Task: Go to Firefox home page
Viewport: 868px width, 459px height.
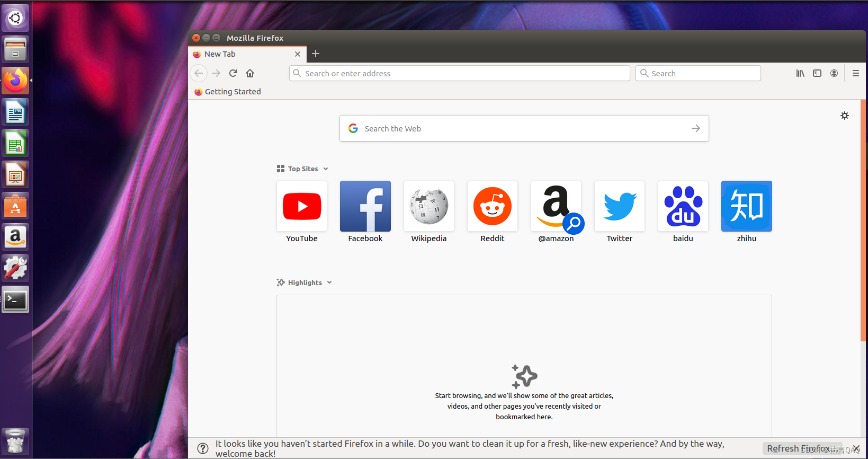Action: tap(250, 73)
